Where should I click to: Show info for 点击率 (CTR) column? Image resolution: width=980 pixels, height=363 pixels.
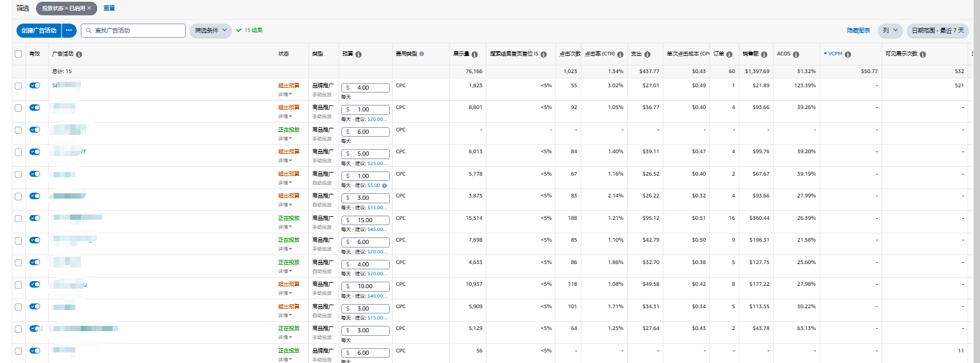click(620, 54)
